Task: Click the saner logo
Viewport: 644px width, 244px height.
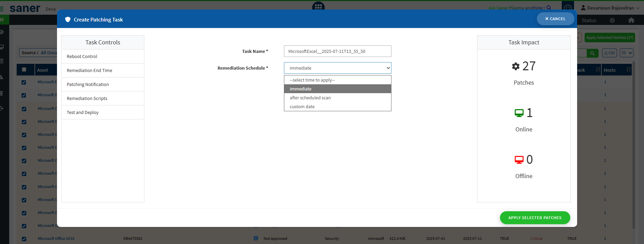Action: coord(25,8)
